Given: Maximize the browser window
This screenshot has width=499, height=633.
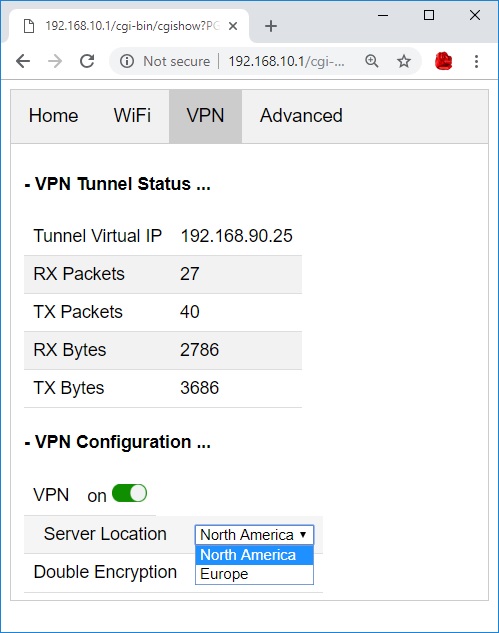Looking at the screenshot, I should pos(429,15).
